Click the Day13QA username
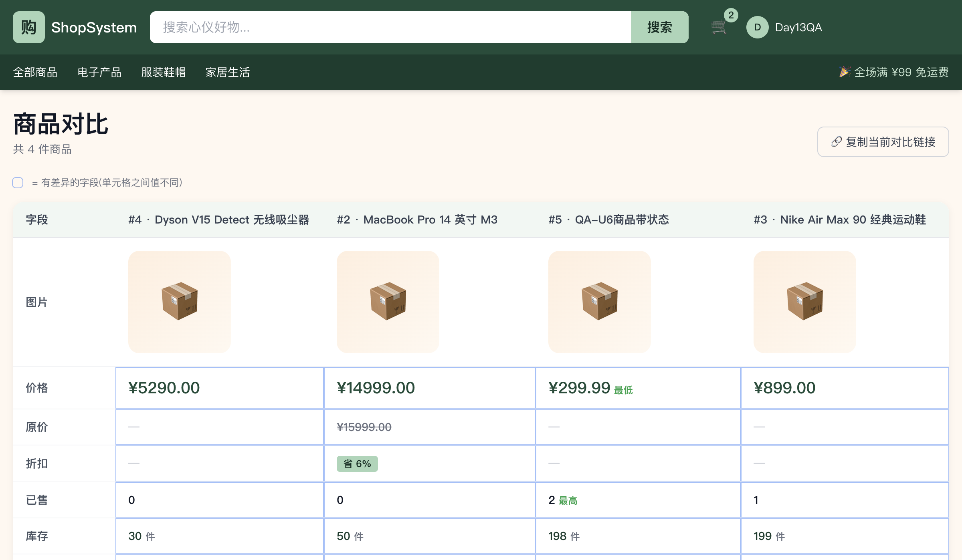Image resolution: width=962 pixels, height=560 pixels. point(798,27)
